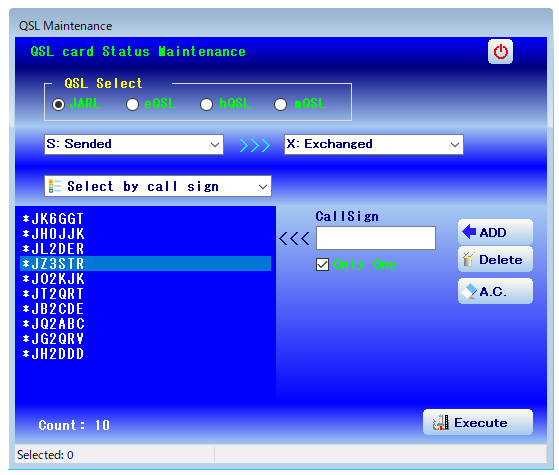Select call sign JO2KJK in list
This screenshot has width=559, height=475.
(x=145, y=279)
